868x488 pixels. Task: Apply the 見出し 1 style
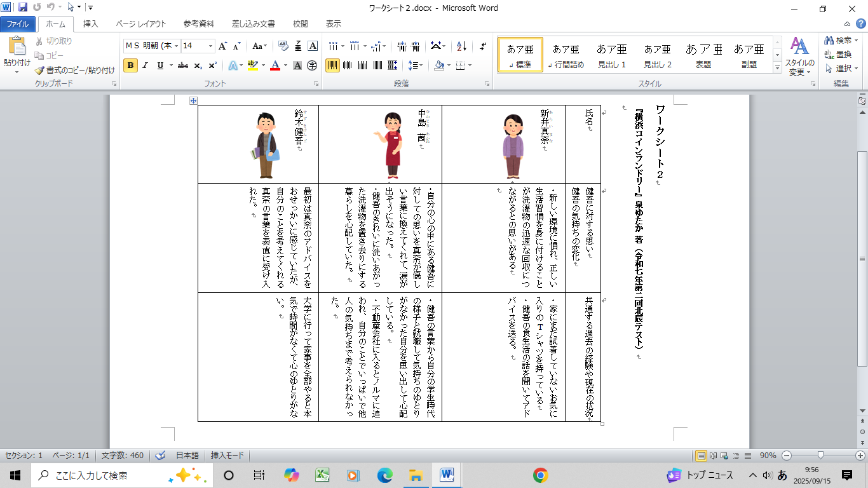coord(612,55)
